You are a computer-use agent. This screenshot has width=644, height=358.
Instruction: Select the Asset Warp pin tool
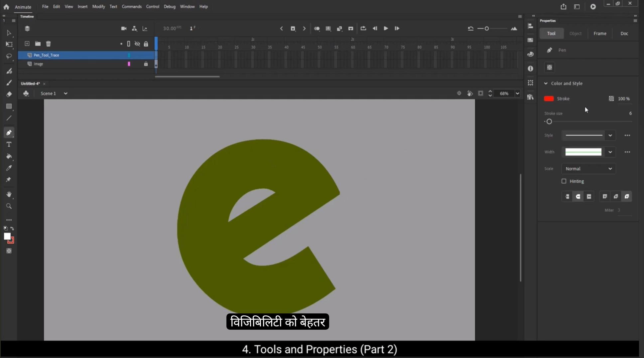(x=9, y=180)
